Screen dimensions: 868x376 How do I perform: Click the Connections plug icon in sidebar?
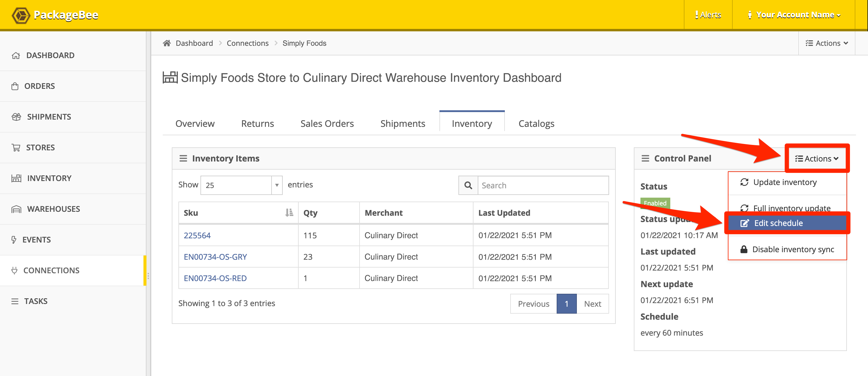point(14,271)
